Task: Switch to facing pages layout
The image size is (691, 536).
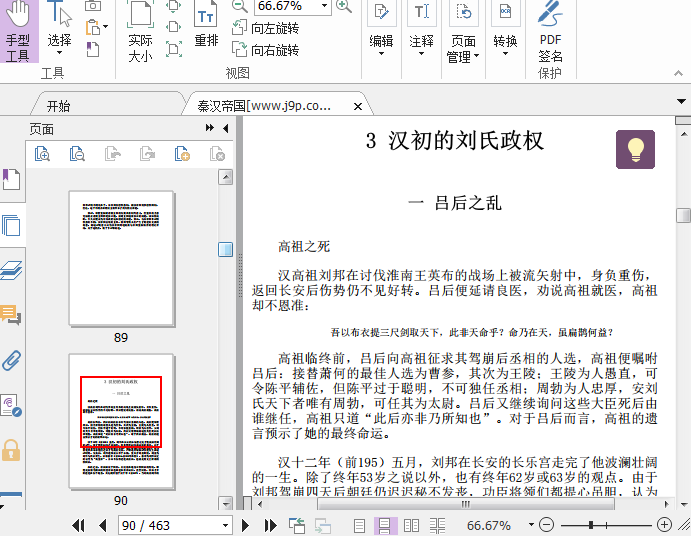Action: coord(412,525)
